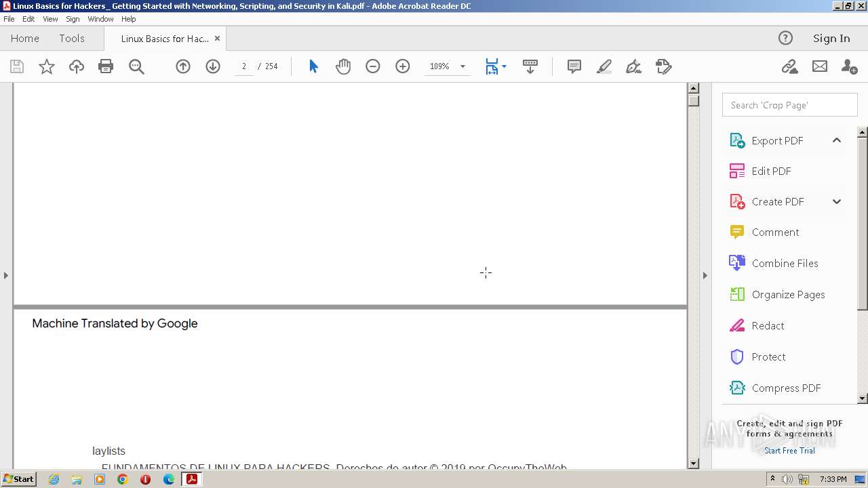
Task: Open Chrome from the taskbar
Action: click(123, 479)
